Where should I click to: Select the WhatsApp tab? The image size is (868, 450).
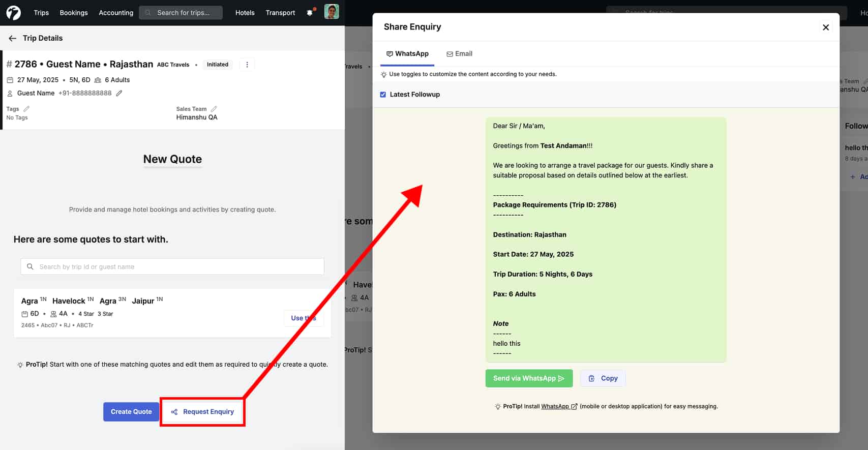(x=407, y=54)
